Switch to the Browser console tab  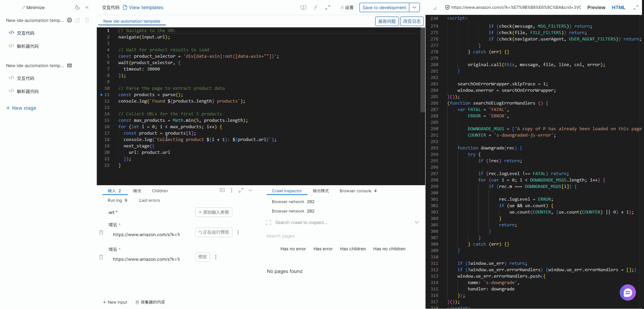(355, 191)
